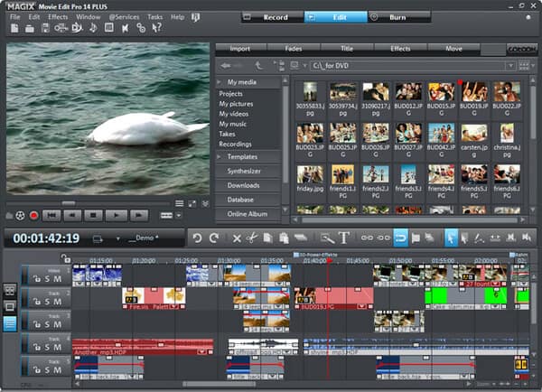The width and height of the screenshot is (542, 392).
Task: Copy the selected object
Action: [x=268, y=238]
